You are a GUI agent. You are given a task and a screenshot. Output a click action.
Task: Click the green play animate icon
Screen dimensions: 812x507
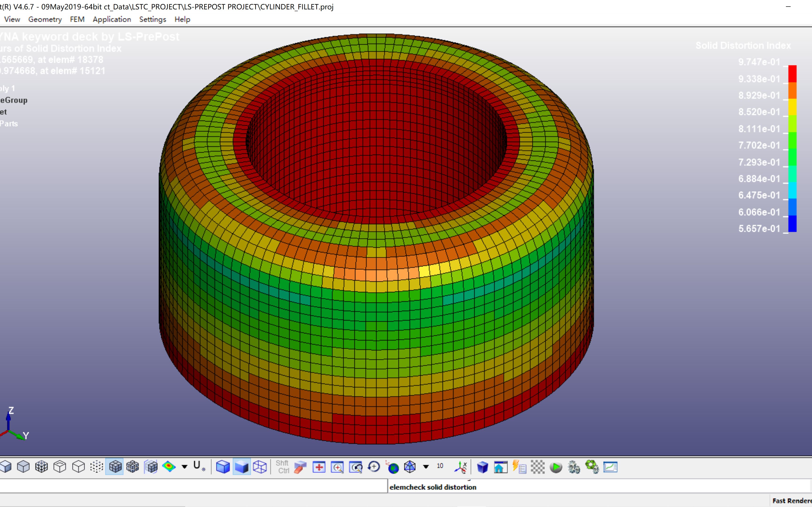coord(556,467)
